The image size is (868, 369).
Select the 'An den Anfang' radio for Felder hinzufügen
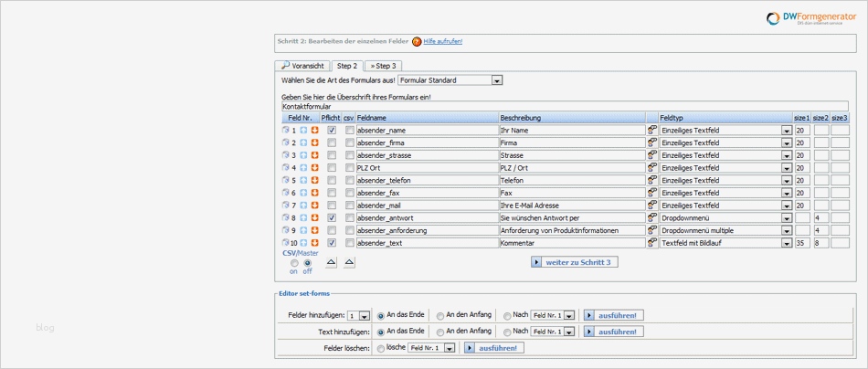440,315
